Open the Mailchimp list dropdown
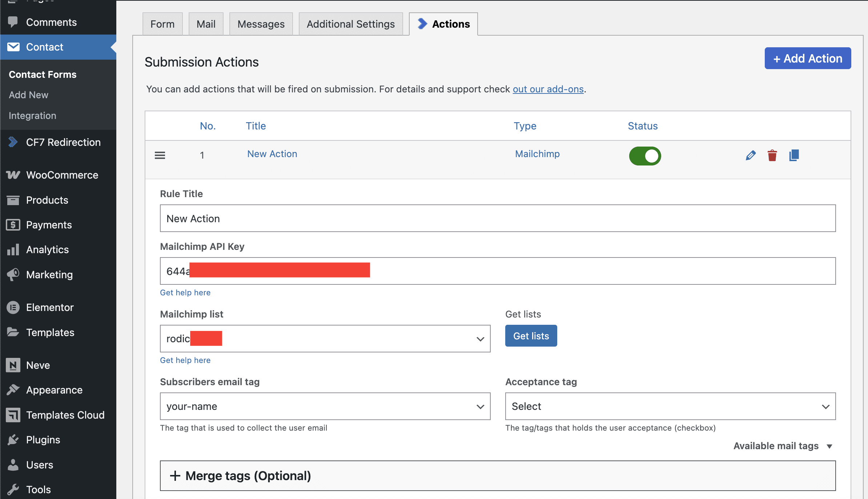This screenshot has height=499, width=868. 325,339
